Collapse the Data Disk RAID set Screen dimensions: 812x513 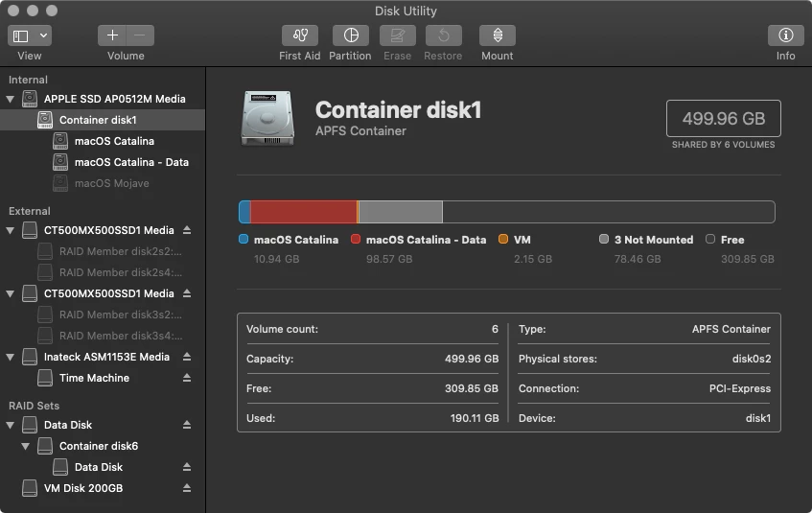click(10, 425)
